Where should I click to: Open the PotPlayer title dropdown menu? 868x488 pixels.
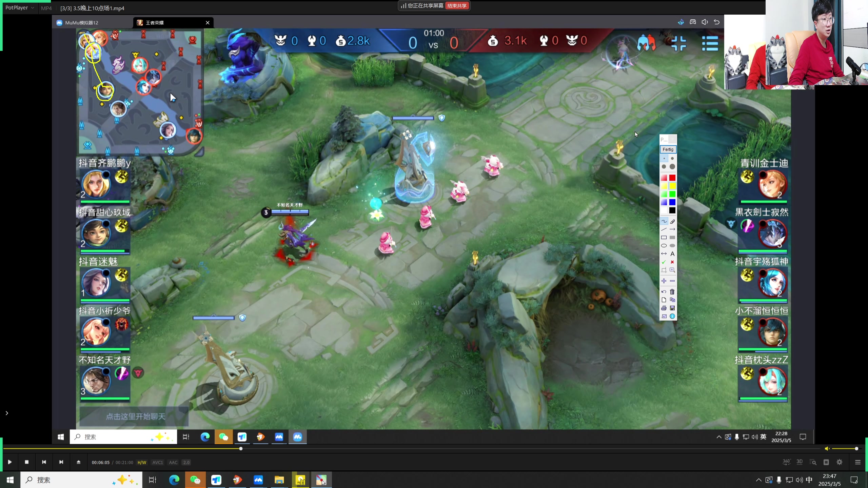point(19,8)
